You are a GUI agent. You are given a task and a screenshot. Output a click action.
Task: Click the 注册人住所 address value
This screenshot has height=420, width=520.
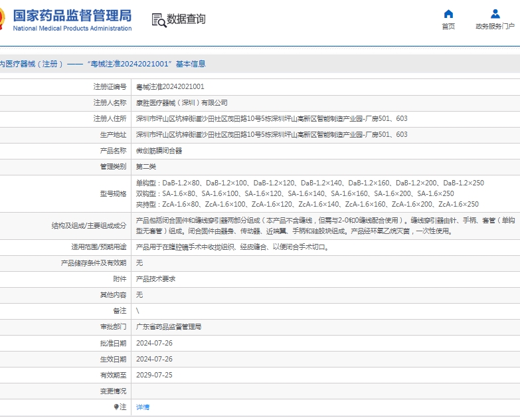pos(272,119)
